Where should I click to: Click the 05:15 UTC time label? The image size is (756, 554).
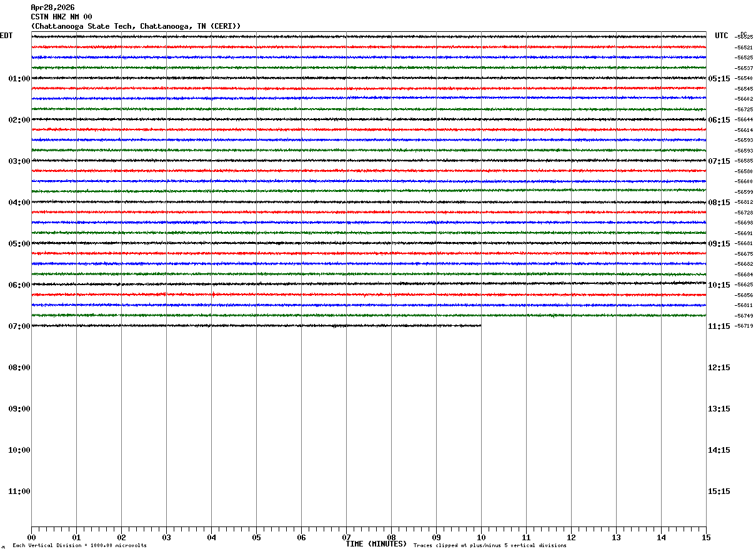pyautogui.click(x=719, y=79)
